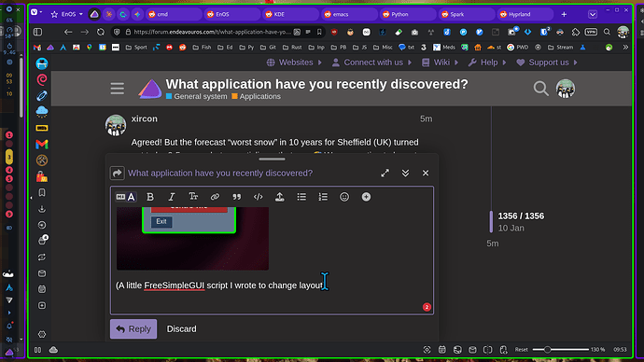The height and width of the screenshot is (362, 644).
Task: Reload the current page
Action: click(x=101, y=32)
